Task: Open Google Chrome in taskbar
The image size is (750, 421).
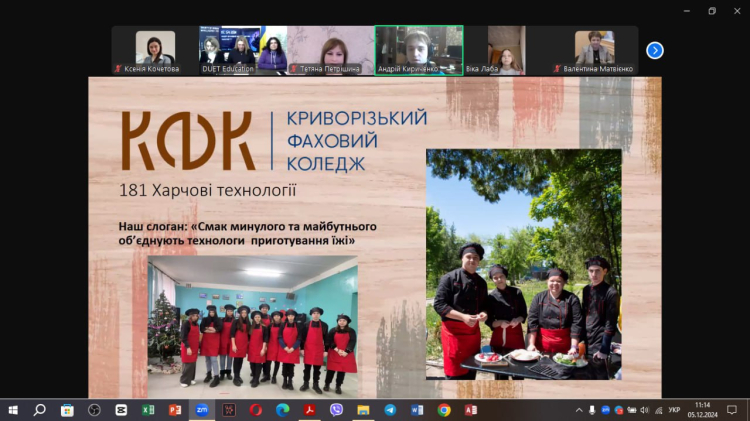Action: (x=444, y=410)
